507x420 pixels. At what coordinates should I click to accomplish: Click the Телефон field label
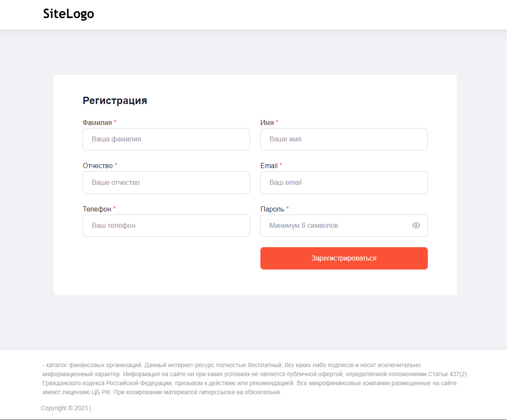tap(97, 209)
